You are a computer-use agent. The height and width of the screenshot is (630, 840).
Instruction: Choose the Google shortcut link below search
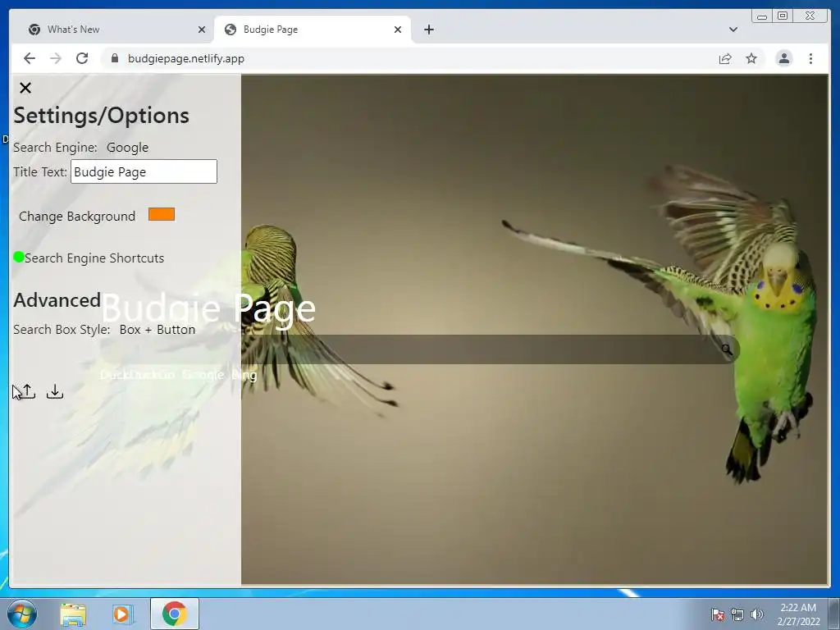pyautogui.click(x=203, y=375)
